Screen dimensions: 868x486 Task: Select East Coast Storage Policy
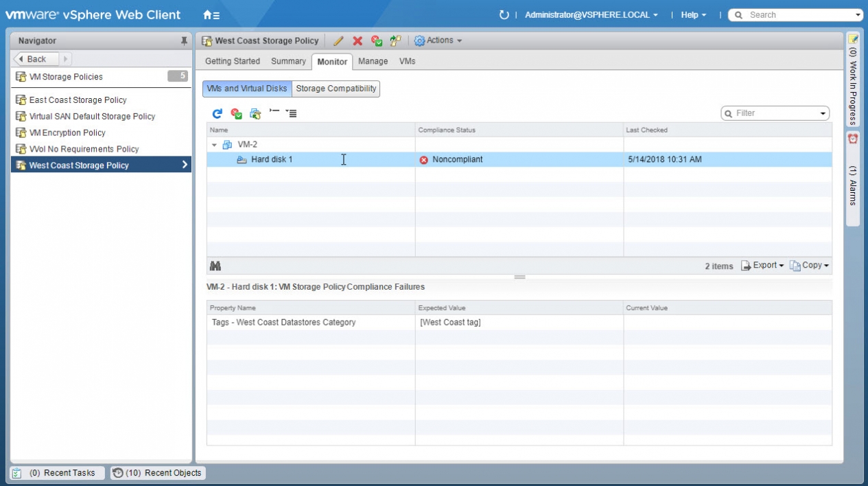pyautogui.click(x=78, y=100)
